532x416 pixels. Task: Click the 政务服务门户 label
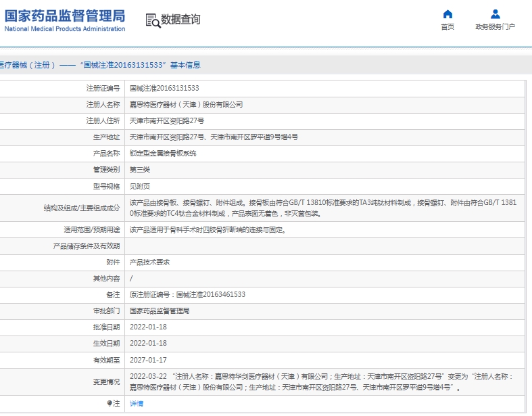pyautogui.click(x=495, y=27)
